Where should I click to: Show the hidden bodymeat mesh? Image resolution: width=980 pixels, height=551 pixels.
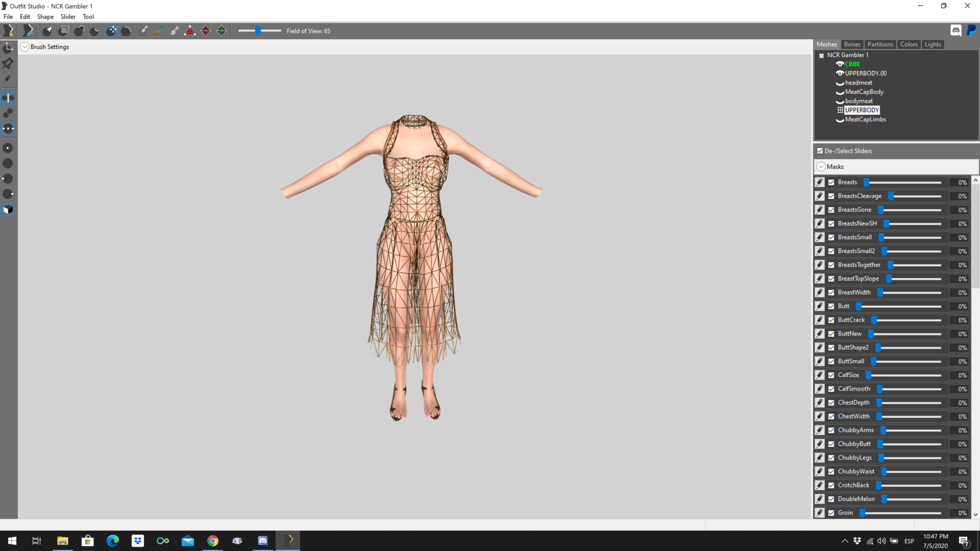840,101
